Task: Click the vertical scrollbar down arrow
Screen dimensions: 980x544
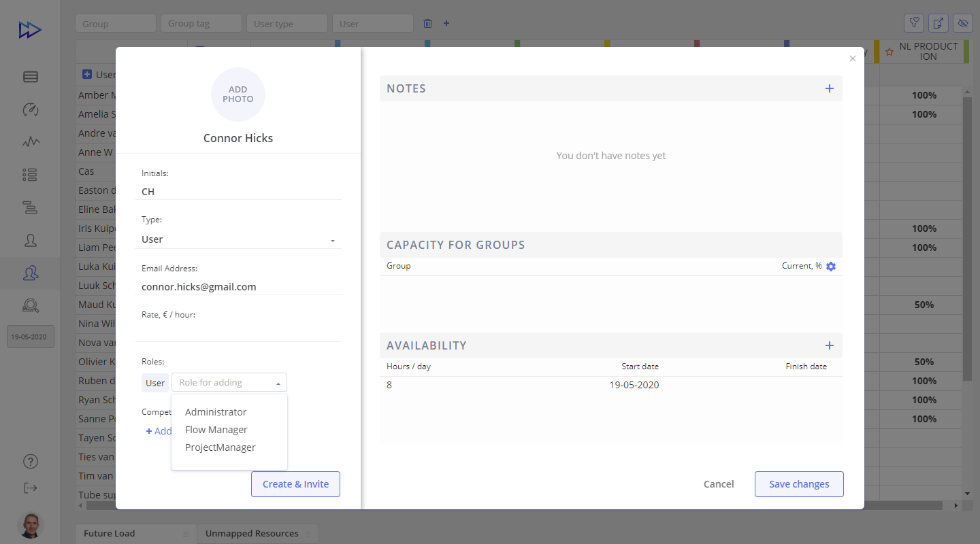Action: [x=967, y=494]
